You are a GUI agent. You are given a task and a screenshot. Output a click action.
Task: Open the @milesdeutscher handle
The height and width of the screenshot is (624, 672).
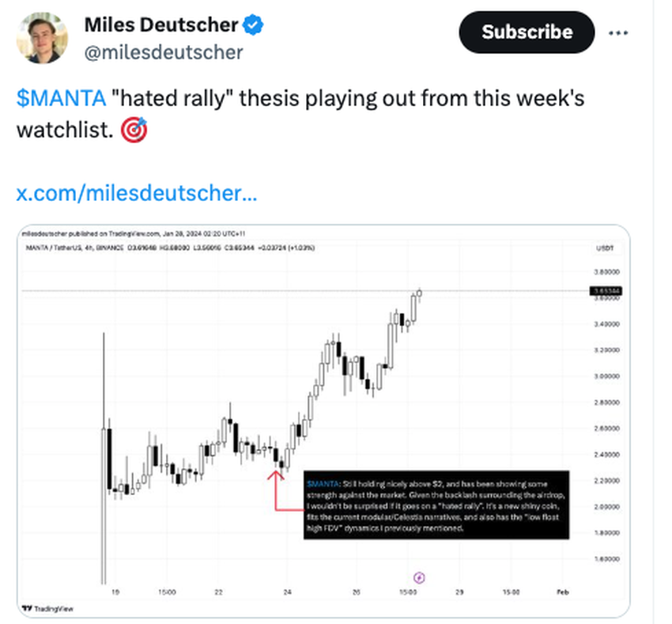click(164, 53)
